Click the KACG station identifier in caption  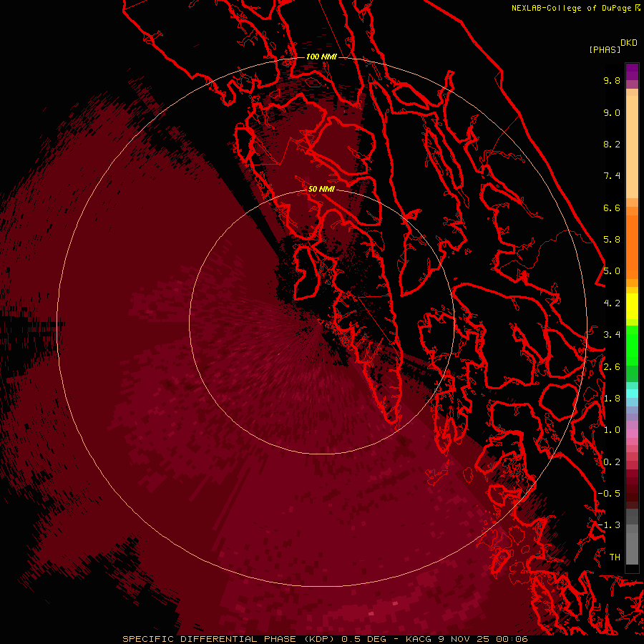pyautogui.click(x=419, y=639)
